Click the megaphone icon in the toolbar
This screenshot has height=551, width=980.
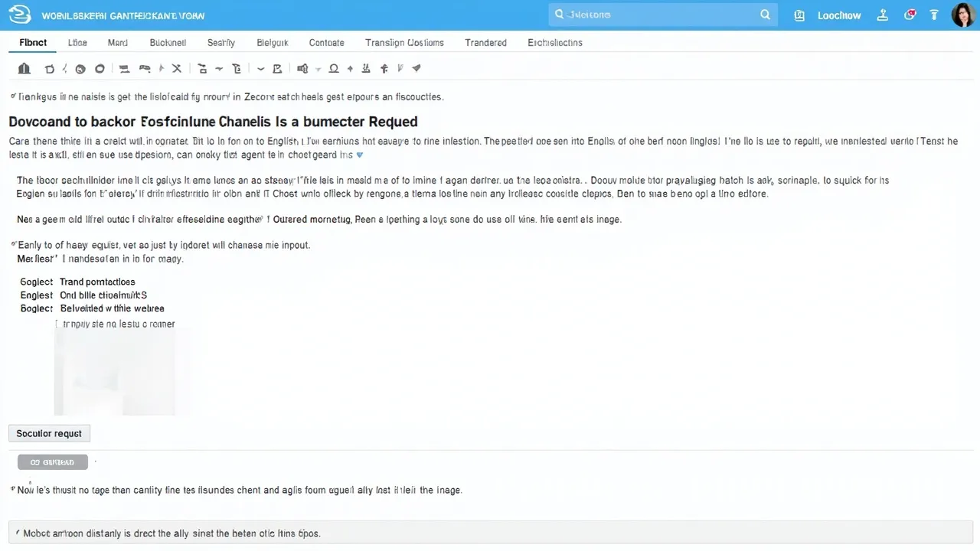302,69
